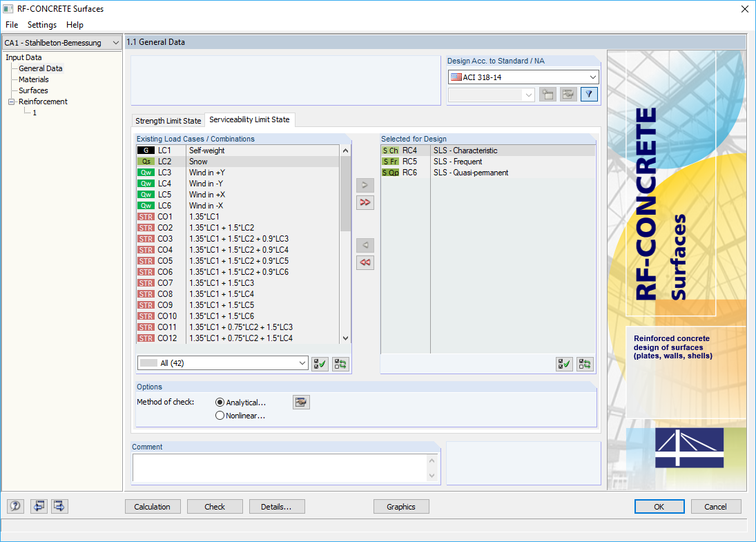756x542 pixels.
Task: Select reinforcement group 1 in the tree
Action: tap(35, 113)
